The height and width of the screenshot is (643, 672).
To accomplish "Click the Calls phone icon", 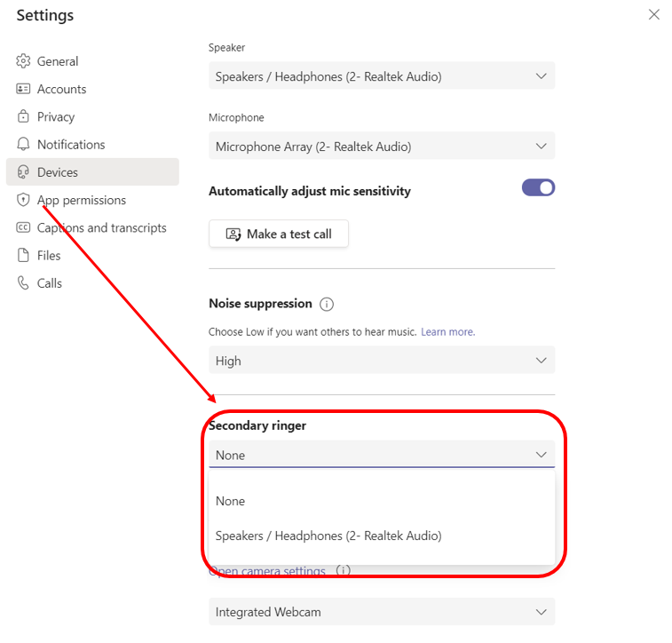I will click(23, 283).
